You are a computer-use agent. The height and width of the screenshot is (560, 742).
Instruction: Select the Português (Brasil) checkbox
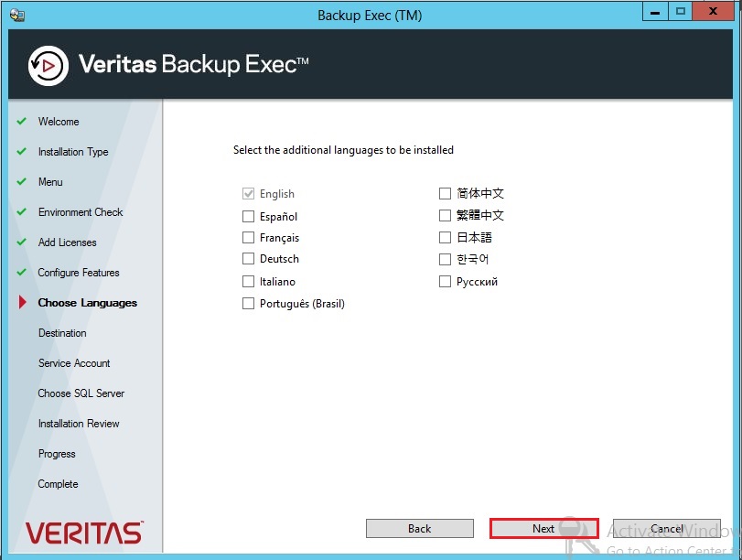tap(248, 303)
